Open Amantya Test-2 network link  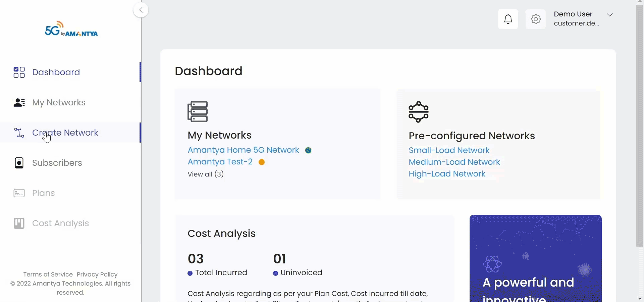[220, 162]
